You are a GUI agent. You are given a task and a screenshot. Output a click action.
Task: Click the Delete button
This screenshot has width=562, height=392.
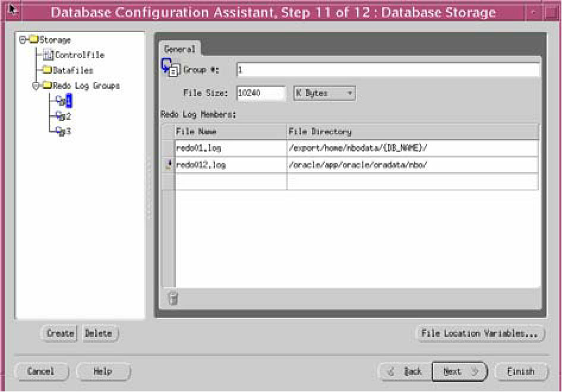[99, 333]
